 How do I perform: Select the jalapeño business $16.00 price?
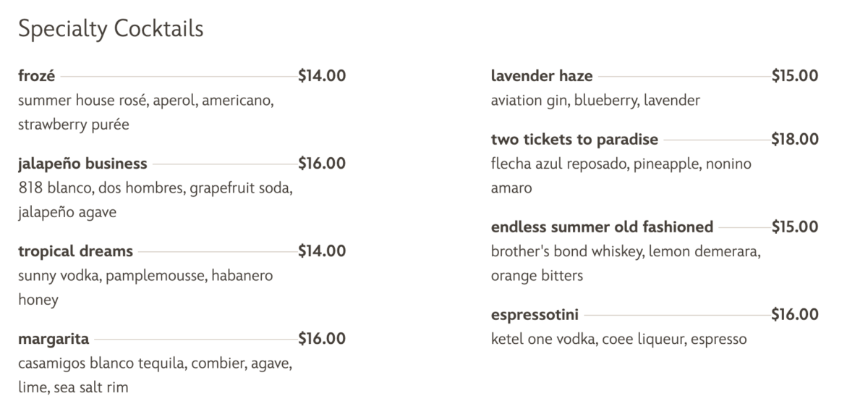322,164
